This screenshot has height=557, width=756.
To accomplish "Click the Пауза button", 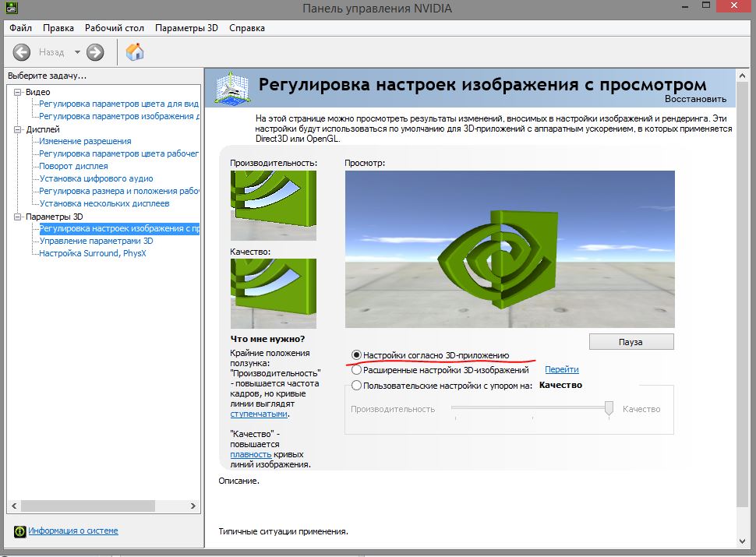I will click(x=631, y=342).
